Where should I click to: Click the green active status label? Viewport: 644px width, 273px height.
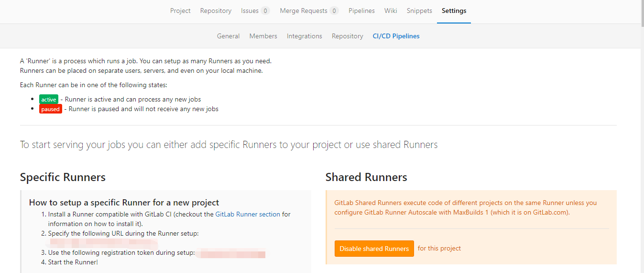tap(49, 100)
